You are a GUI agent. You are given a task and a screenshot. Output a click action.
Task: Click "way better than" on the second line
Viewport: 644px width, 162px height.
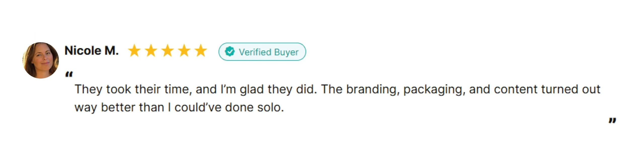(119, 107)
